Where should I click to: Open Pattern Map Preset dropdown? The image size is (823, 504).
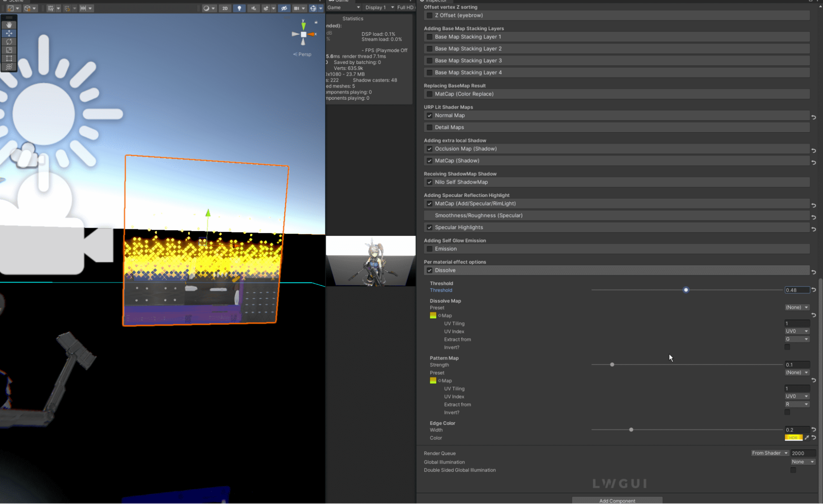797,372
